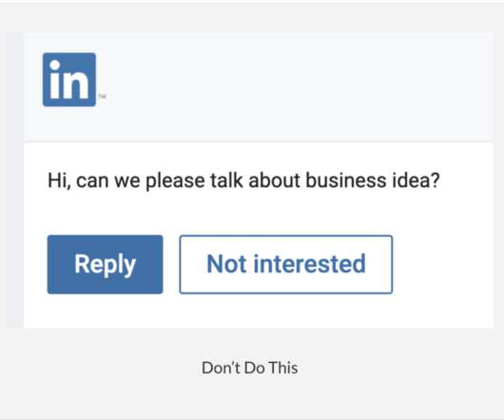Click the TM trademark symbol beside the logo
The width and height of the screenshot is (504, 420).
[102, 96]
